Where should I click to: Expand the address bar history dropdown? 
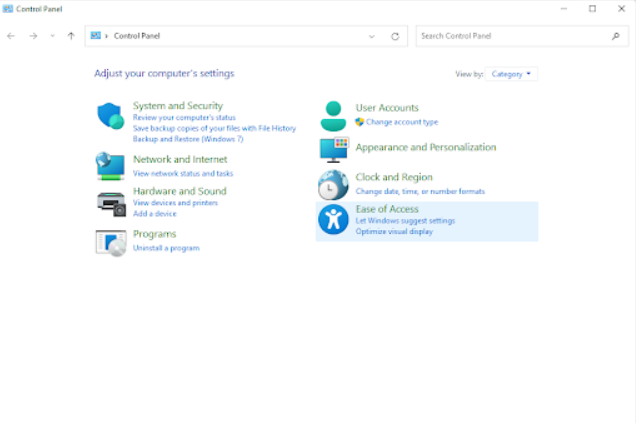[372, 37]
